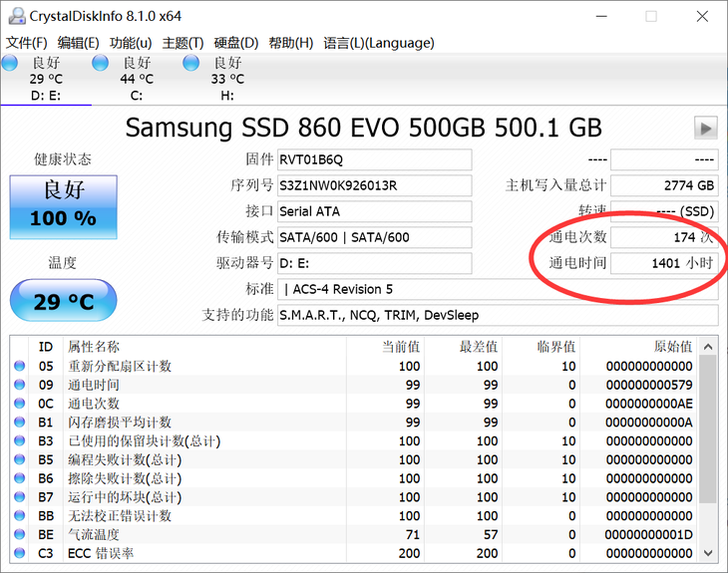Screen dimensions: 728x573
Task: Select the 闪存磨损平均计数 attribute row
Action: coord(354,423)
